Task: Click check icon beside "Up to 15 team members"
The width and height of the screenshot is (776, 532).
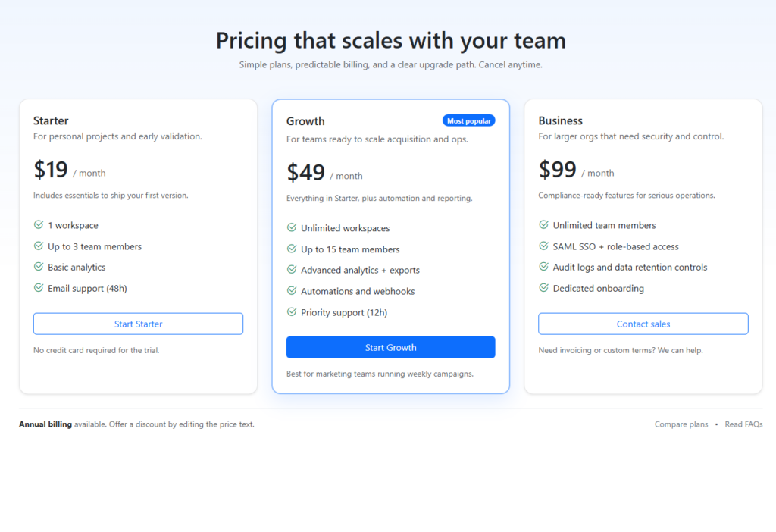Action: tap(292, 249)
